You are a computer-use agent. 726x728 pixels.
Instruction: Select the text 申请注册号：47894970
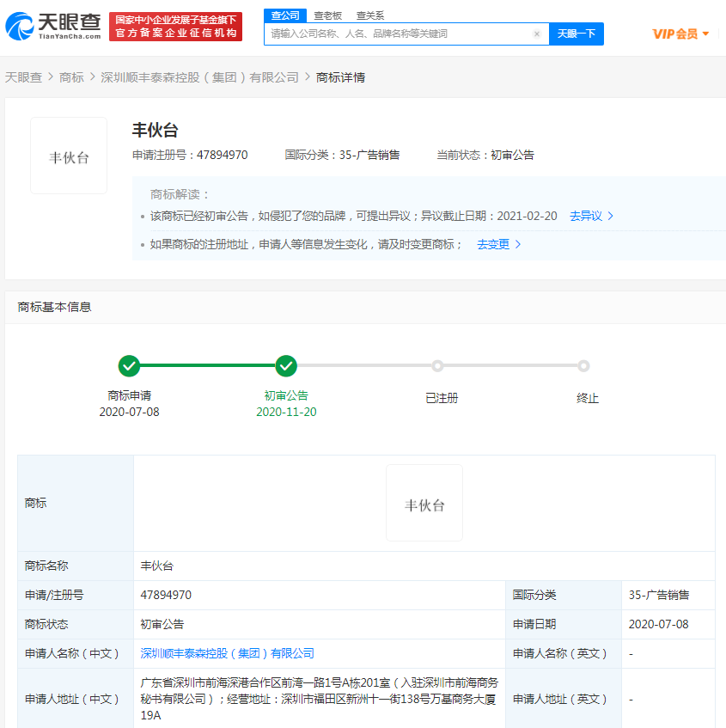tap(190, 155)
